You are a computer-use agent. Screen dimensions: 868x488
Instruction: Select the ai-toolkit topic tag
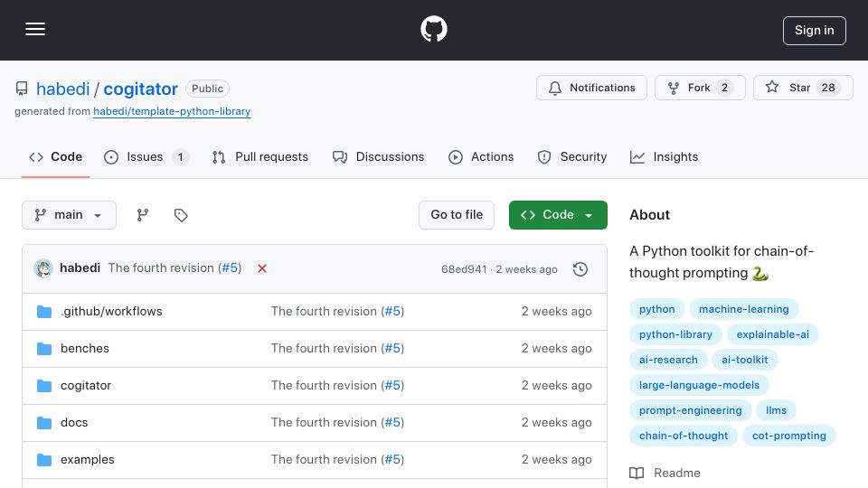pos(744,361)
